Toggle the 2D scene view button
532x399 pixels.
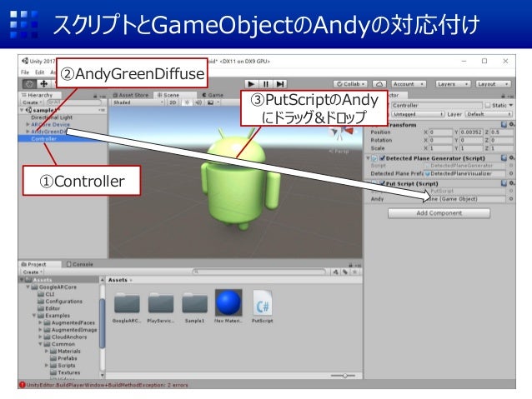pyautogui.click(x=173, y=102)
